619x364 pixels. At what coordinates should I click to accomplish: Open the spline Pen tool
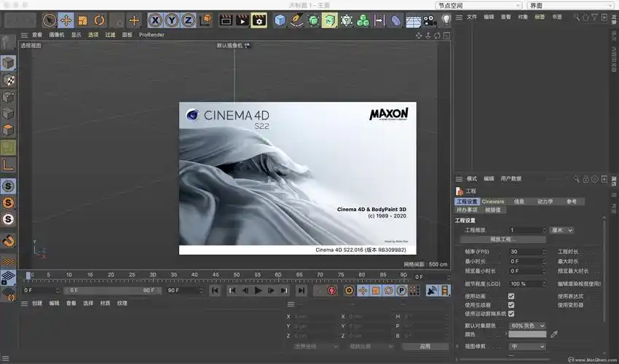coord(296,20)
